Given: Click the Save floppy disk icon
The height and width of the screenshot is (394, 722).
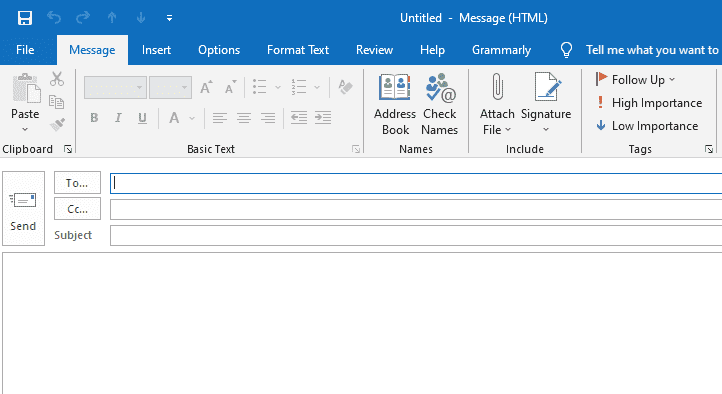Looking at the screenshot, I should pos(24,18).
